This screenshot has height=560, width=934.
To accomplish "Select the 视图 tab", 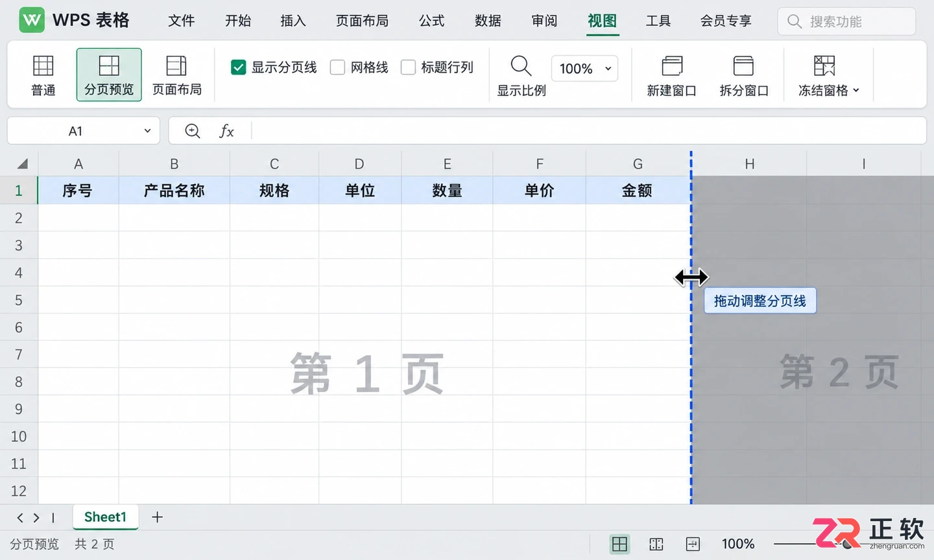I will coord(603,21).
